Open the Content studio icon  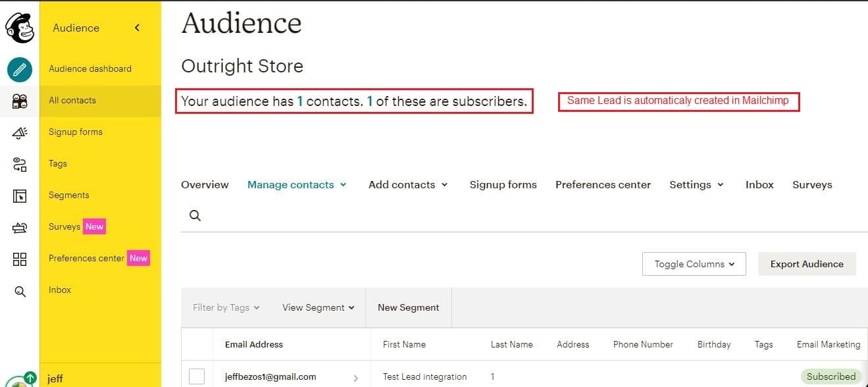tap(20, 228)
